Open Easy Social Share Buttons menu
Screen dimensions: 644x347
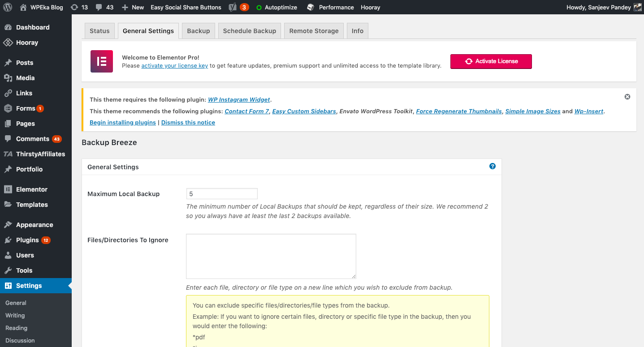(x=186, y=7)
